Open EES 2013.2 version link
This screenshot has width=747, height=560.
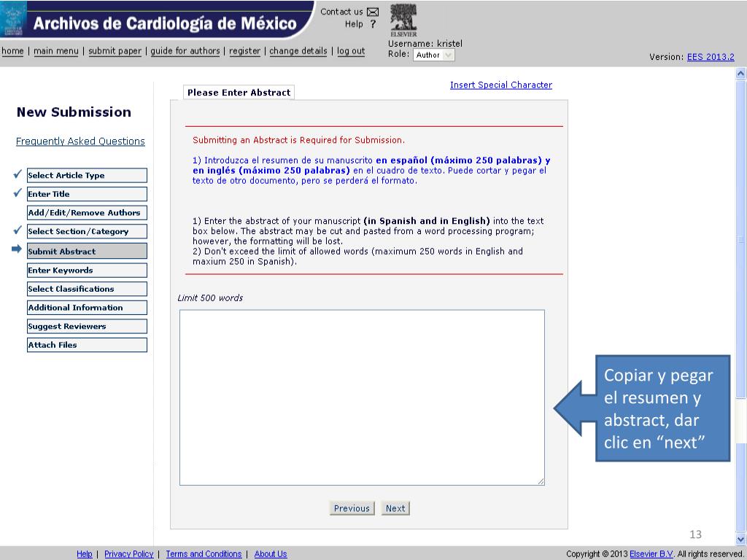(711, 57)
